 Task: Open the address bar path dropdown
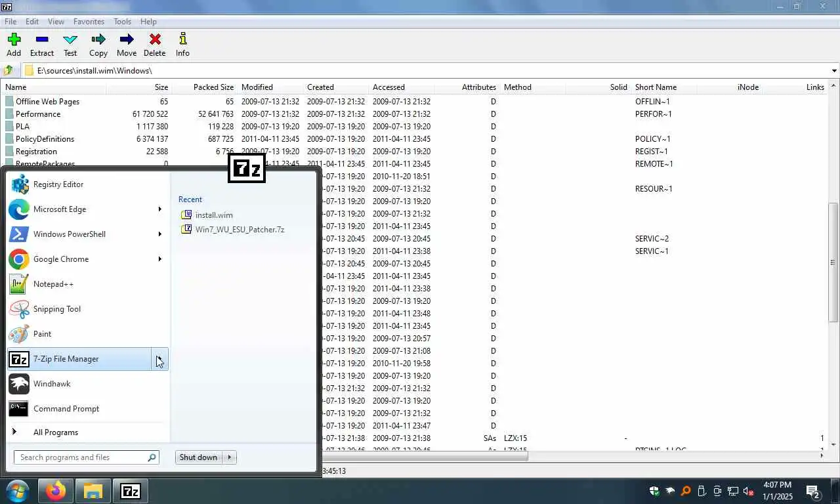click(x=834, y=70)
